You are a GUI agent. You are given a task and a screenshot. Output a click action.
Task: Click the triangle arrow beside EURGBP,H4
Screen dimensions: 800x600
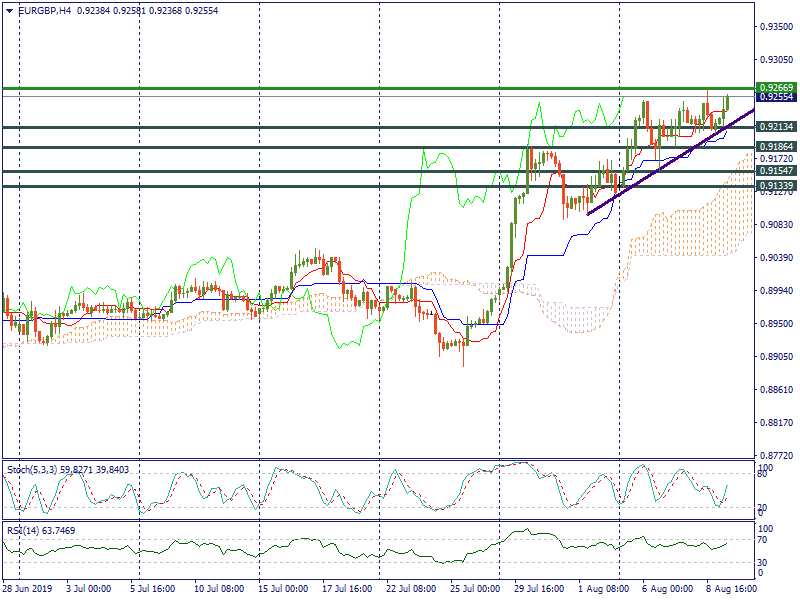[9, 10]
